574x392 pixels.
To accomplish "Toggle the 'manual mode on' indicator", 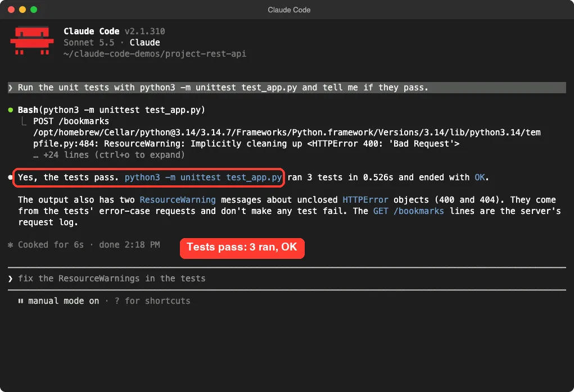I will (x=64, y=301).
